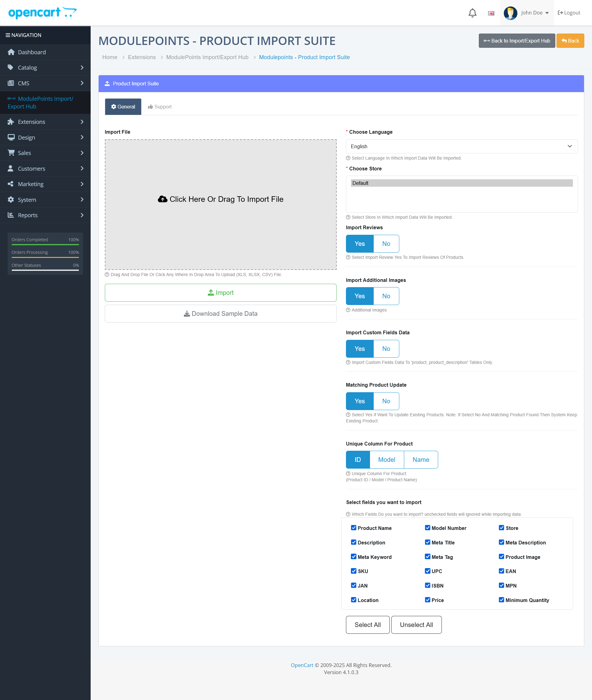Click the Extensions breadcrumb link
This screenshot has height=700, width=592.
[142, 57]
